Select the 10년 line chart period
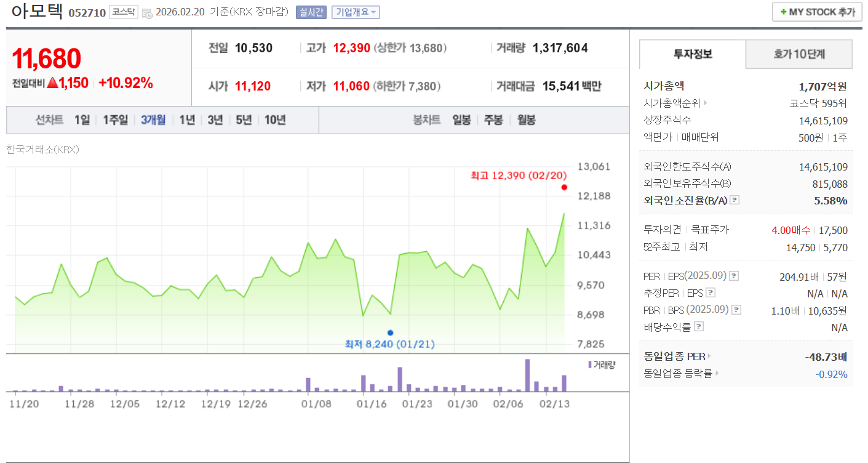868x463 pixels. (275, 120)
